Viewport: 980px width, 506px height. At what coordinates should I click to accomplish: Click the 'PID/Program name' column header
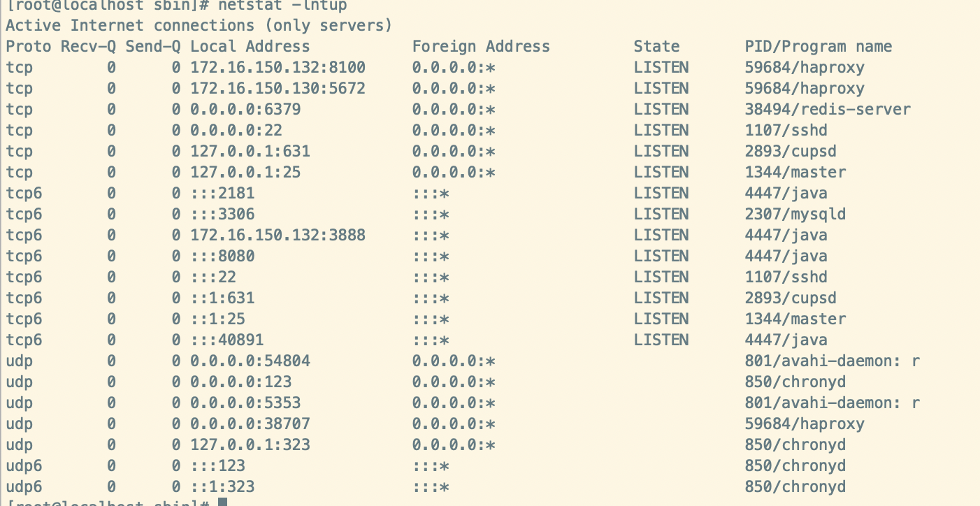point(819,47)
